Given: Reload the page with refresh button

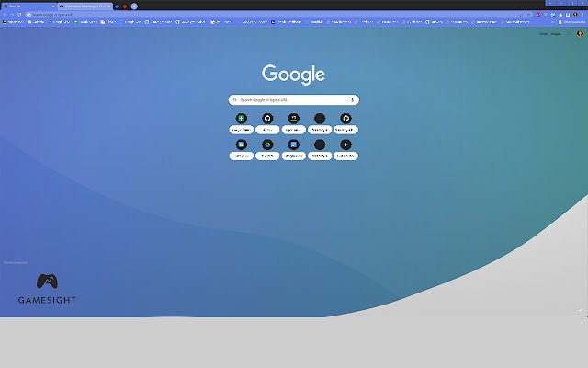Looking at the screenshot, I should pos(19,15).
